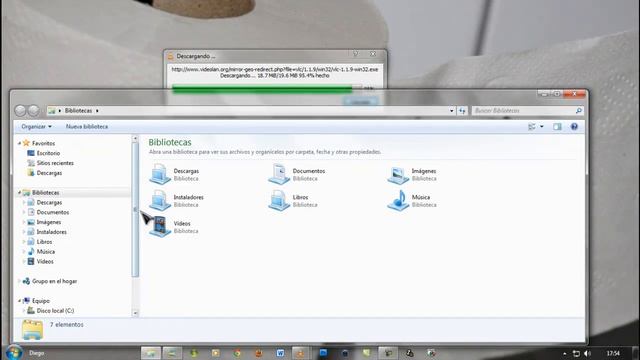Select Equipo in the navigation tree
The width and height of the screenshot is (640, 360).
tap(40, 301)
